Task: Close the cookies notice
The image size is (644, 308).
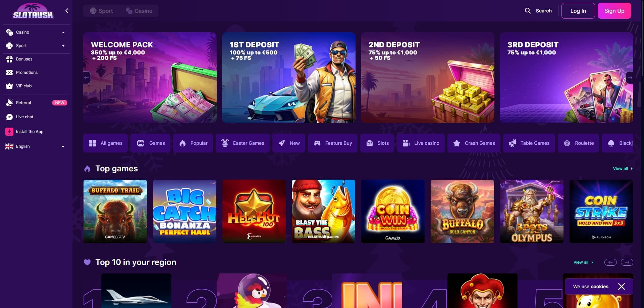Action: pos(621,287)
